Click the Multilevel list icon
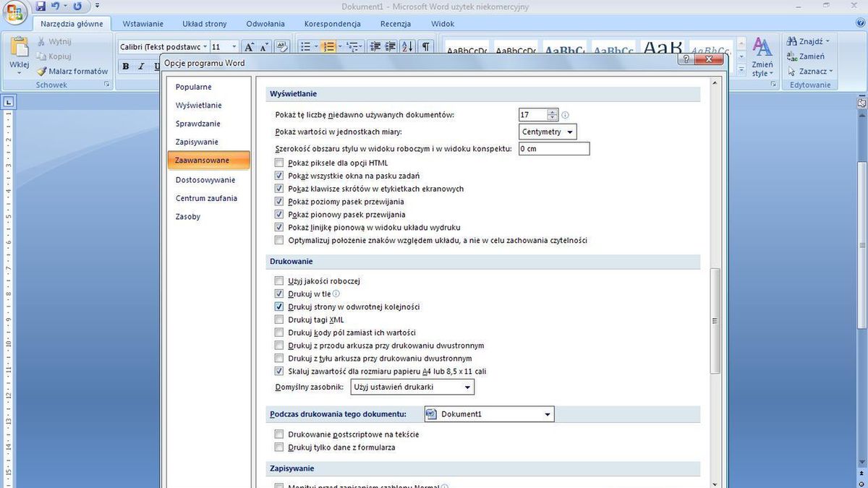 click(354, 46)
